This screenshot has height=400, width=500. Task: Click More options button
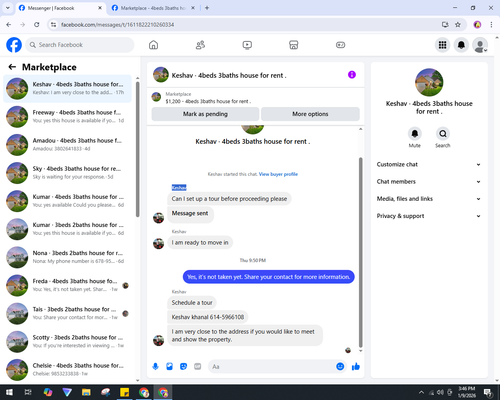pos(310,114)
